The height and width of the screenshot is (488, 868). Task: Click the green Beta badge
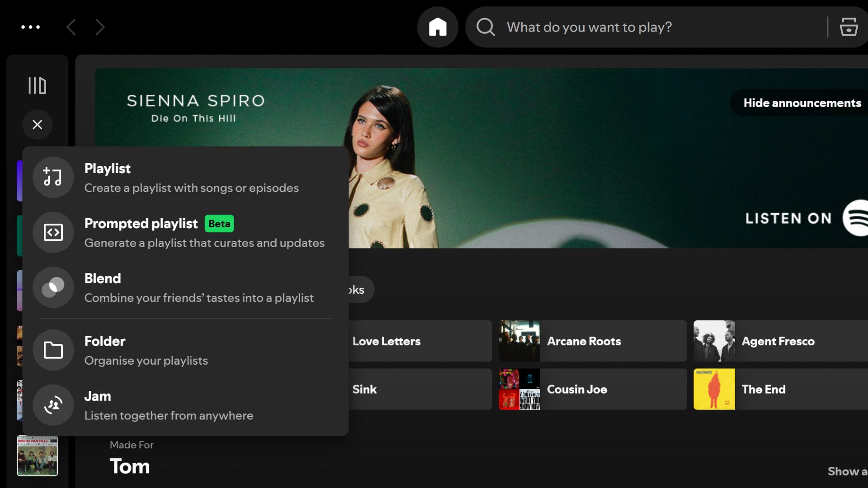(219, 224)
